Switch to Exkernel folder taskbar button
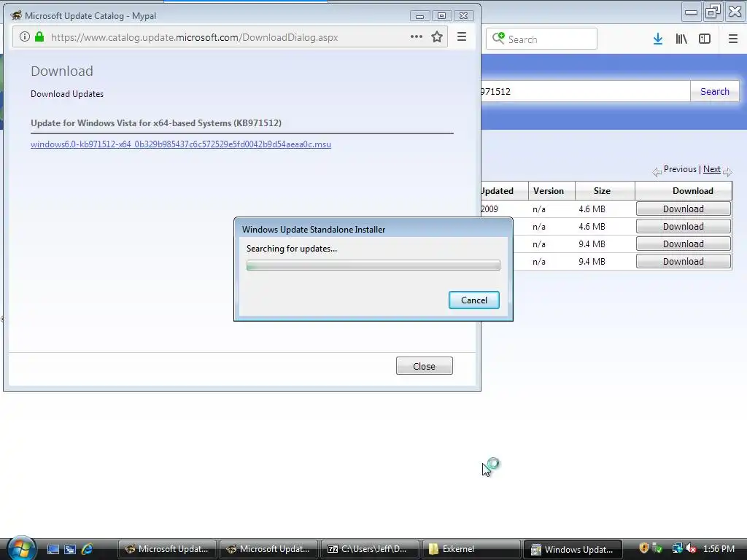This screenshot has height=560, width=747. pyautogui.click(x=472, y=549)
